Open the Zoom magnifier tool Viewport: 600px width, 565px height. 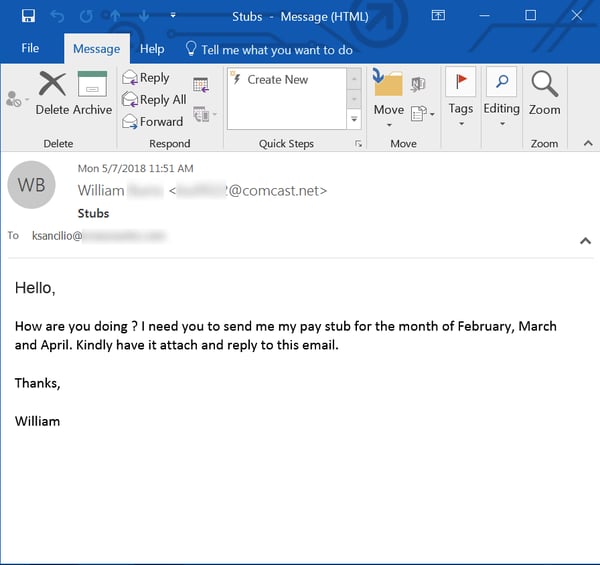544,93
